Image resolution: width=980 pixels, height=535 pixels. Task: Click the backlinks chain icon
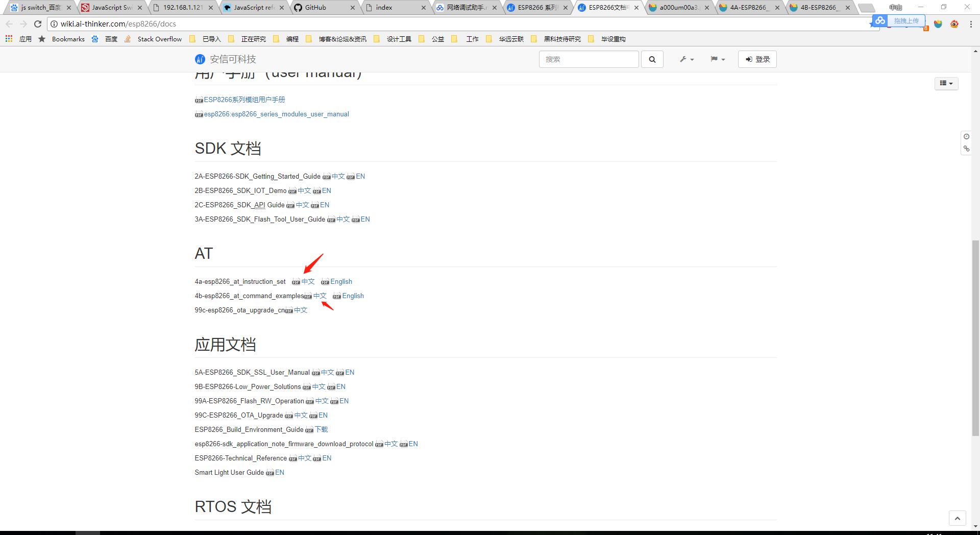tap(966, 149)
